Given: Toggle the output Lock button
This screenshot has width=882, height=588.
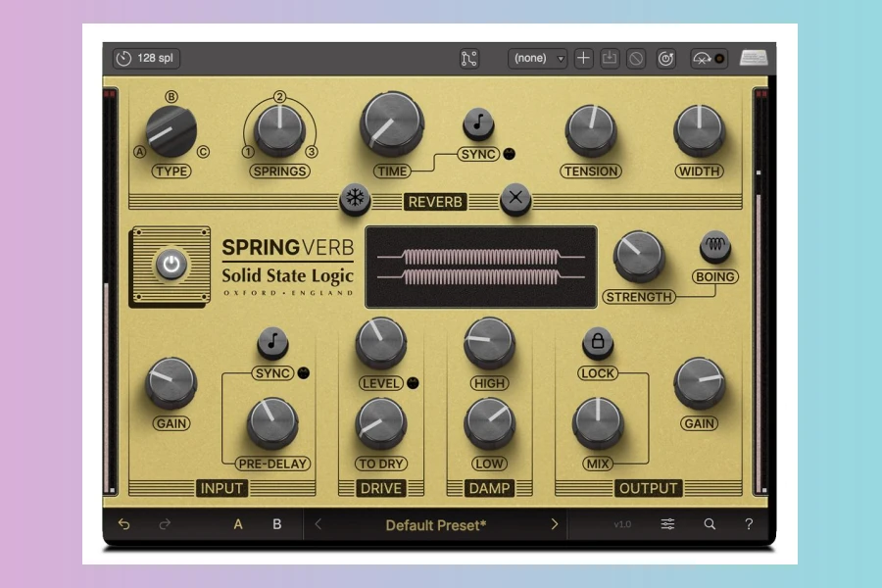Looking at the screenshot, I should 598,343.
